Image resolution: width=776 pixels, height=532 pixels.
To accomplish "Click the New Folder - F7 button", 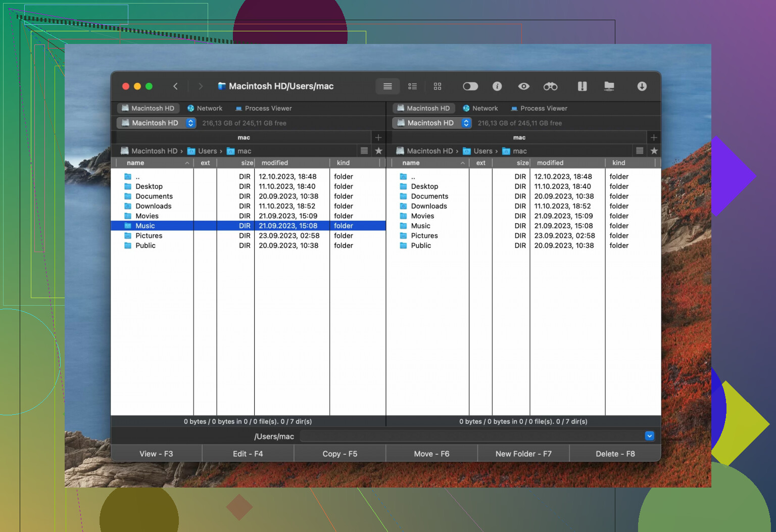I will 523,454.
